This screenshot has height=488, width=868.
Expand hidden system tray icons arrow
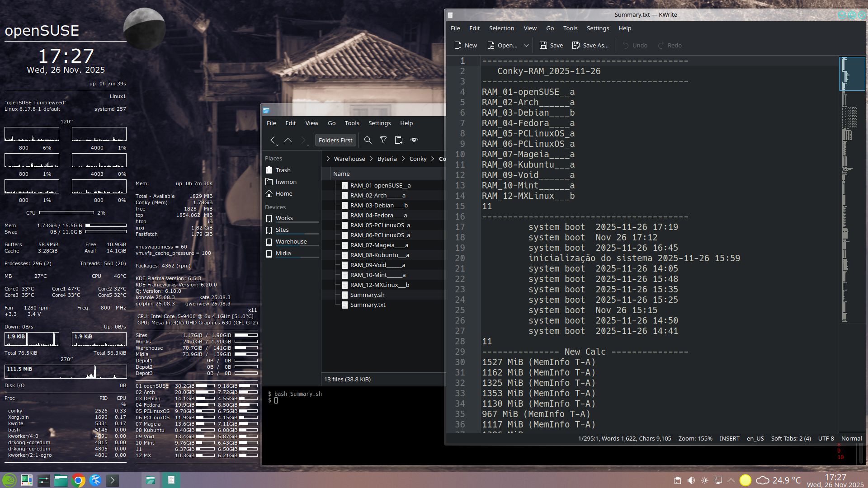(x=731, y=480)
